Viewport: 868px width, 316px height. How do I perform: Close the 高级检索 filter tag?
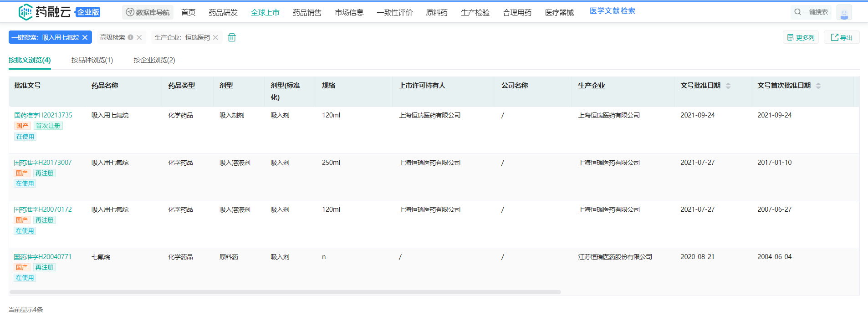(139, 37)
